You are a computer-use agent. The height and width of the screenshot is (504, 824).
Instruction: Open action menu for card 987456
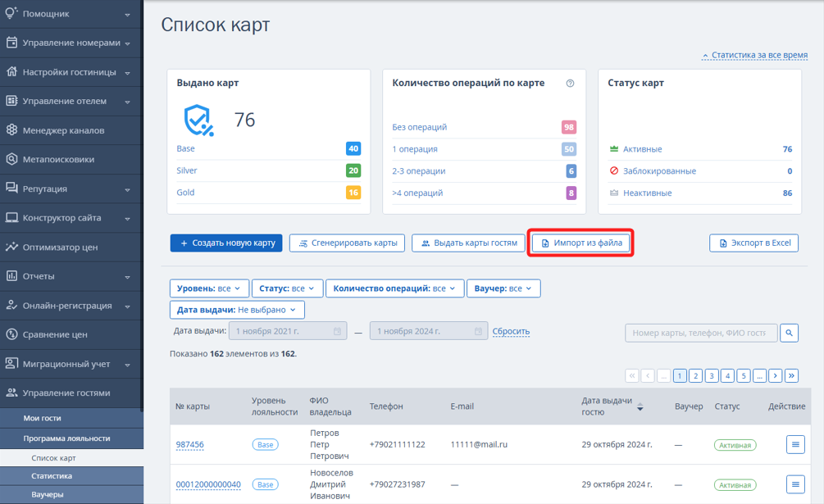coord(795,445)
